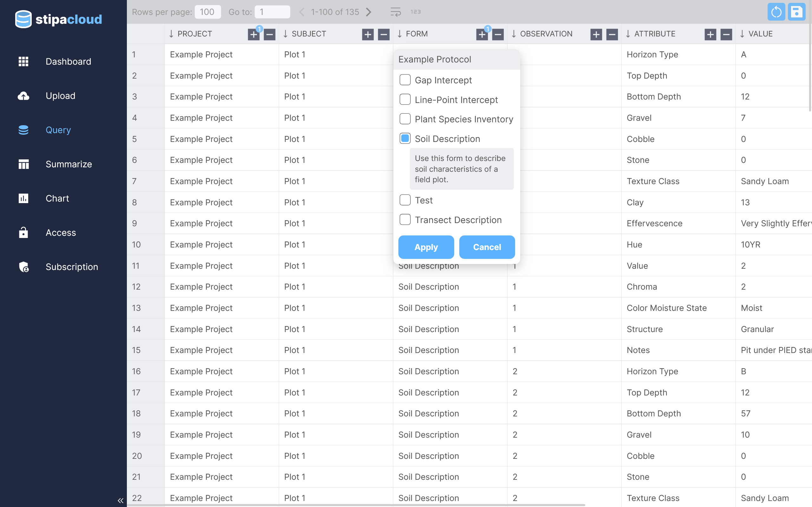Click the plus icon on ATTRIBUTE column

pyautogui.click(x=710, y=34)
